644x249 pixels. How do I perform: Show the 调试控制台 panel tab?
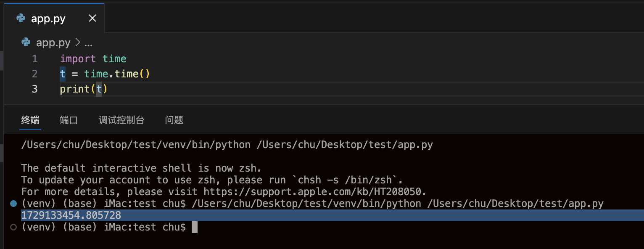coord(121,120)
